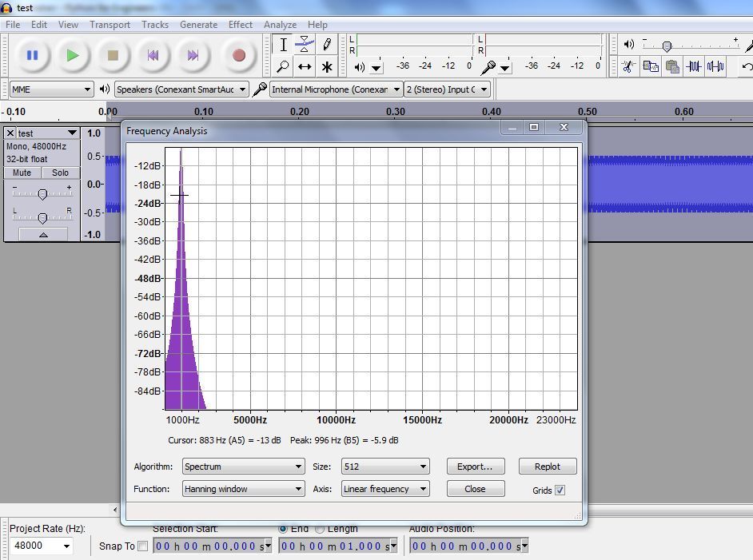Click the input meter microphone icon
753x560 pixels.
tap(488, 67)
